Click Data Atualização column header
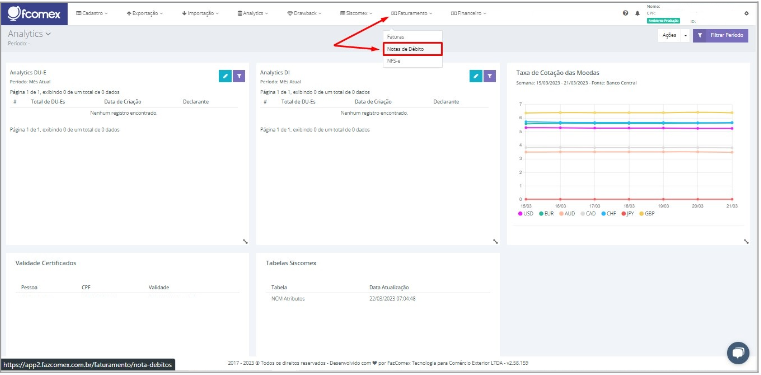761x375 pixels. tap(389, 287)
